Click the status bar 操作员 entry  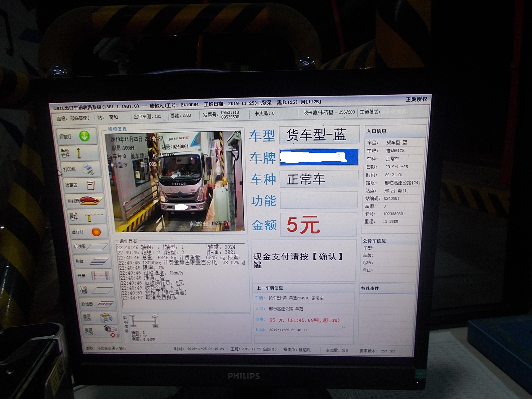(297, 350)
